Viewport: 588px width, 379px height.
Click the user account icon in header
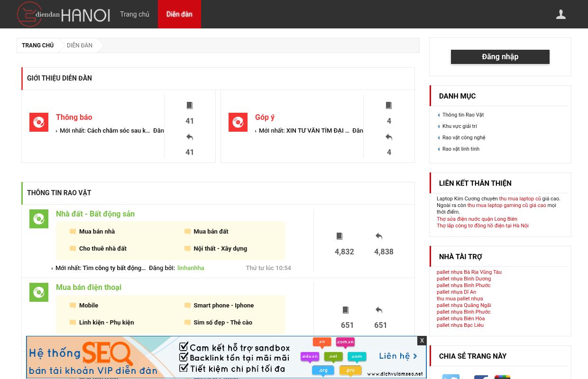[561, 15]
